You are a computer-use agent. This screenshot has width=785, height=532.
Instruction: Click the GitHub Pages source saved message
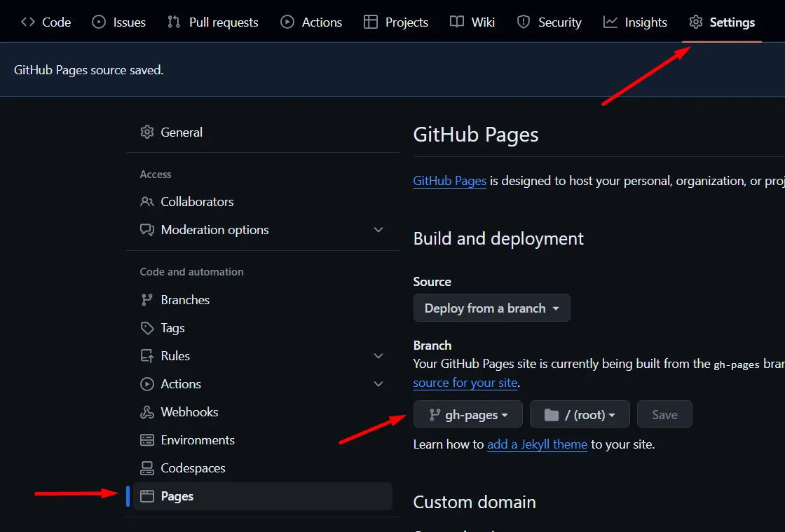pos(88,70)
